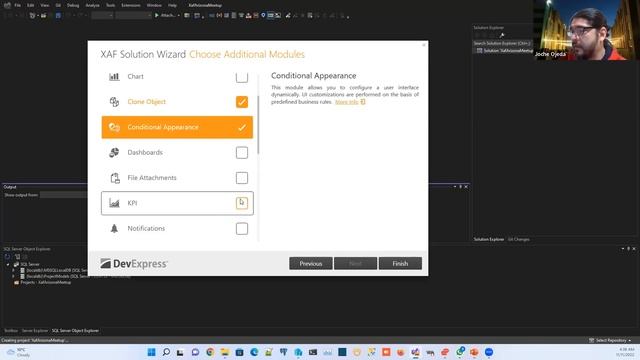Click the Chart module icon

click(x=114, y=76)
